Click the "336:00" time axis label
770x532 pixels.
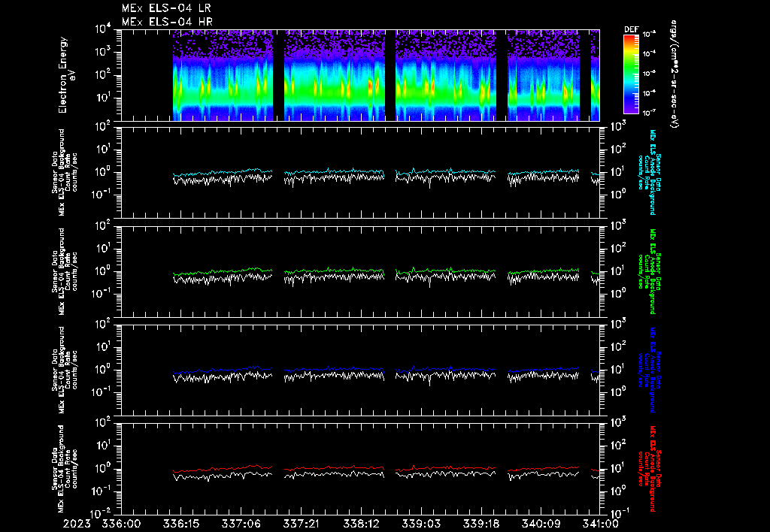121,524
